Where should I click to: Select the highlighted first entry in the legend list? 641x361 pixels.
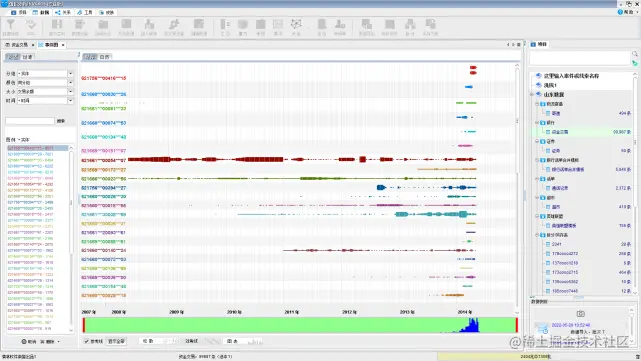(37, 148)
